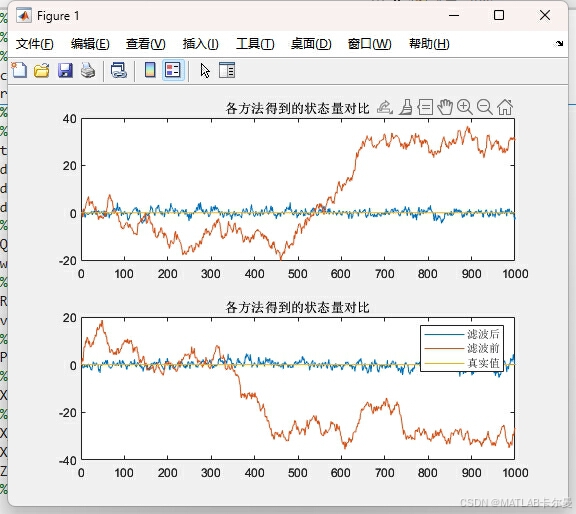Click the top plot x-axis label 500
Image resolution: width=576 pixels, height=514 pixels.
[298, 274]
